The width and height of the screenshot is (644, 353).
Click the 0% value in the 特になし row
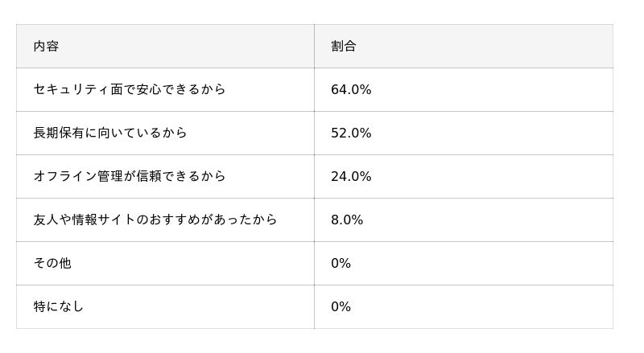coord(341,307)
